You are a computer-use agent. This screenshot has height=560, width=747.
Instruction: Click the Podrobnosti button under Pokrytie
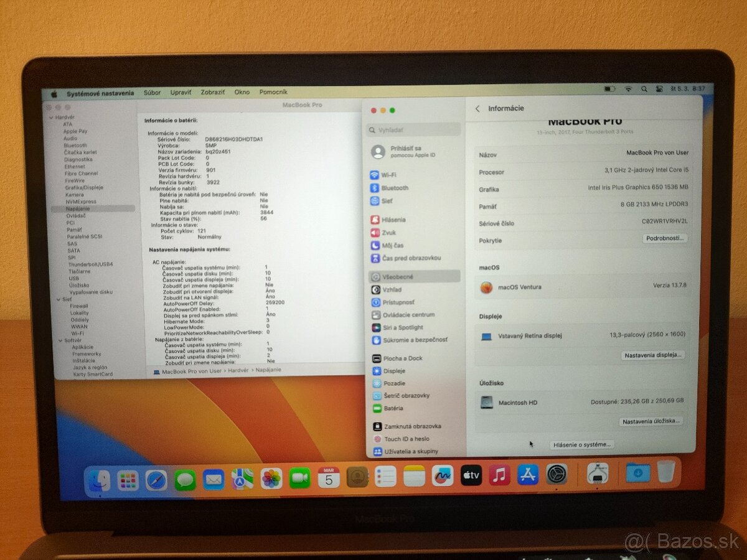coord(665,238)
